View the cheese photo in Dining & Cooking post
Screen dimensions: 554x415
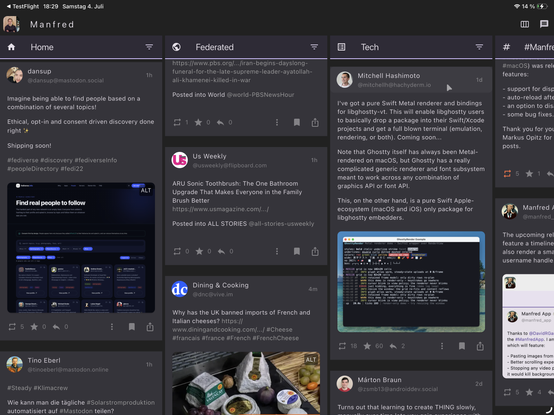pyautogui.click(x=246, y=383)
